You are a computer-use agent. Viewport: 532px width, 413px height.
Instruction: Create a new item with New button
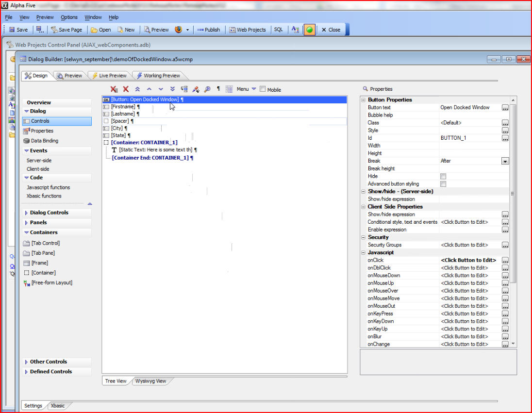[126, 30]
